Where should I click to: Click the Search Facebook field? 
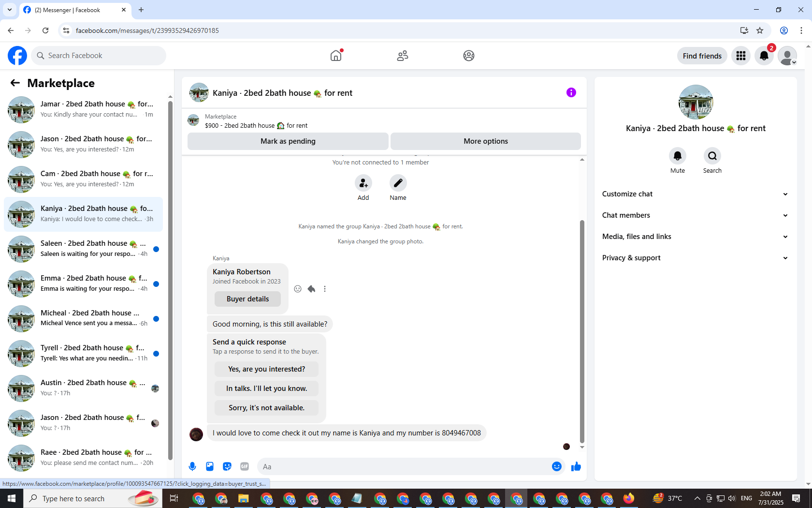coord(99,56)
